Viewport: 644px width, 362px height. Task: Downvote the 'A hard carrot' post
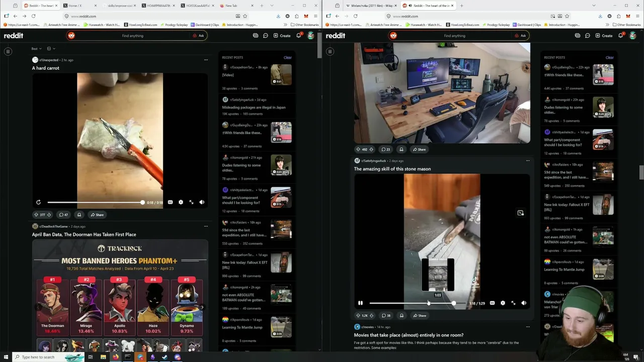(49, 215)
